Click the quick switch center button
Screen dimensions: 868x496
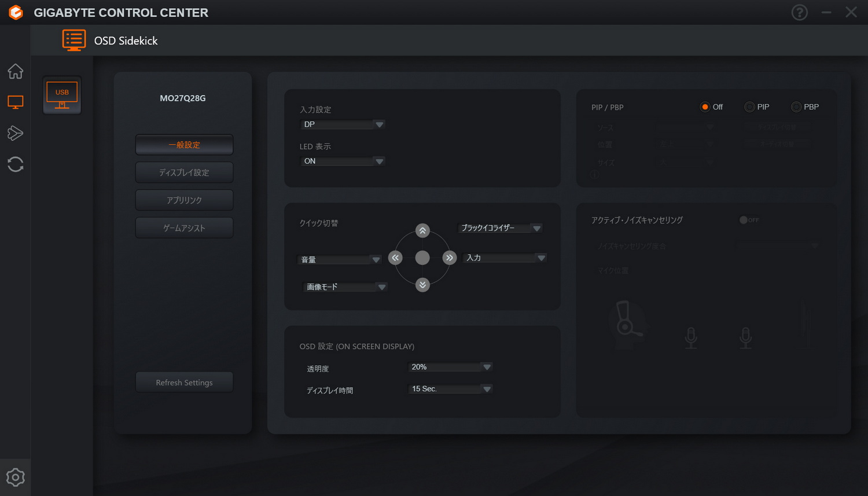click(x=422, y=258)
